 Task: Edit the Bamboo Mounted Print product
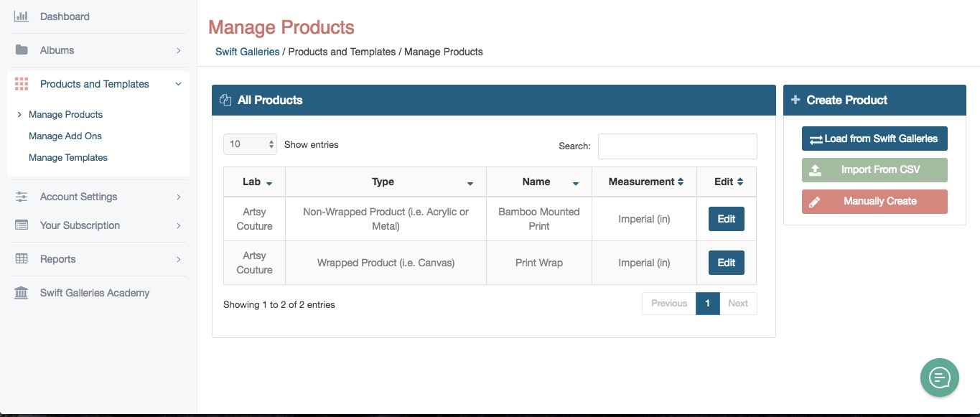(727, 219)
